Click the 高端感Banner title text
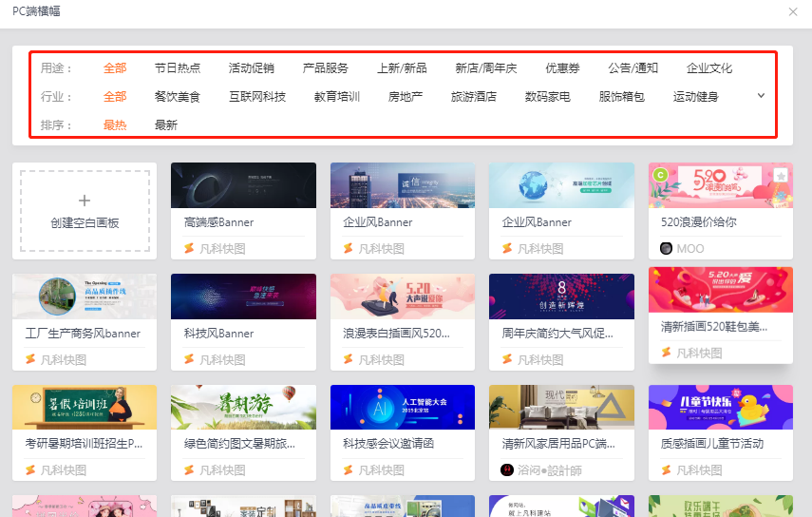812x517 pixels. [219, 222]
